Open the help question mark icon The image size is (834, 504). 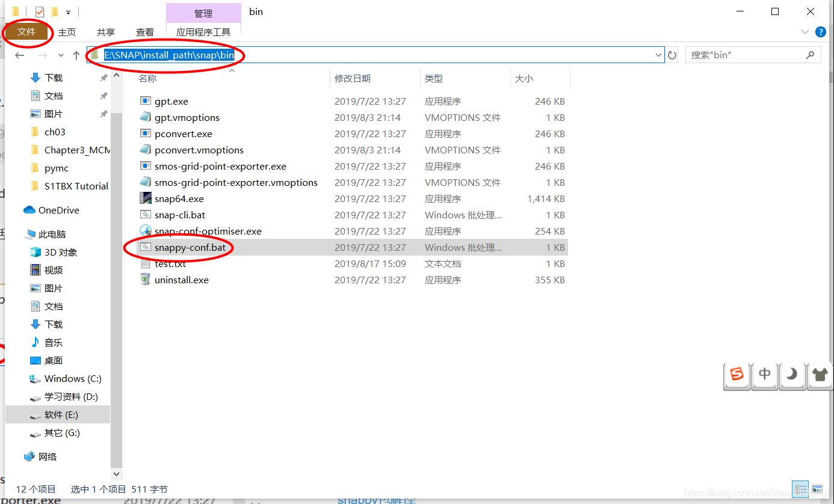tap(820, 32)
